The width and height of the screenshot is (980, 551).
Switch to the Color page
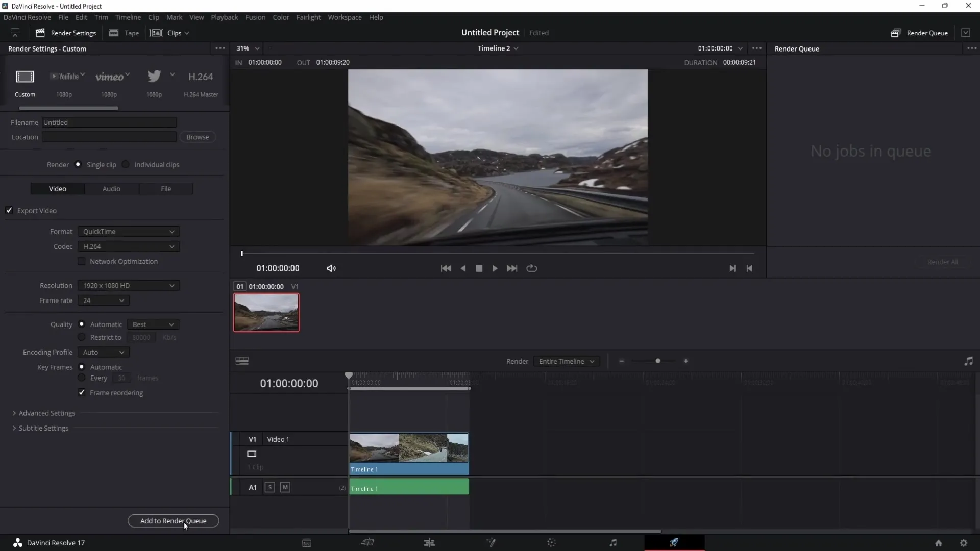(x=551, y=543)
